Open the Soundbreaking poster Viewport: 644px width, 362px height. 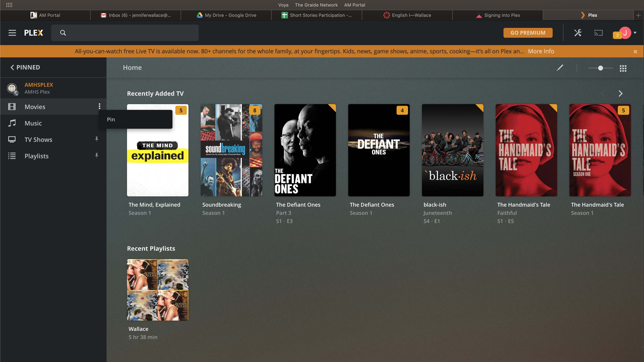[231, 150]
